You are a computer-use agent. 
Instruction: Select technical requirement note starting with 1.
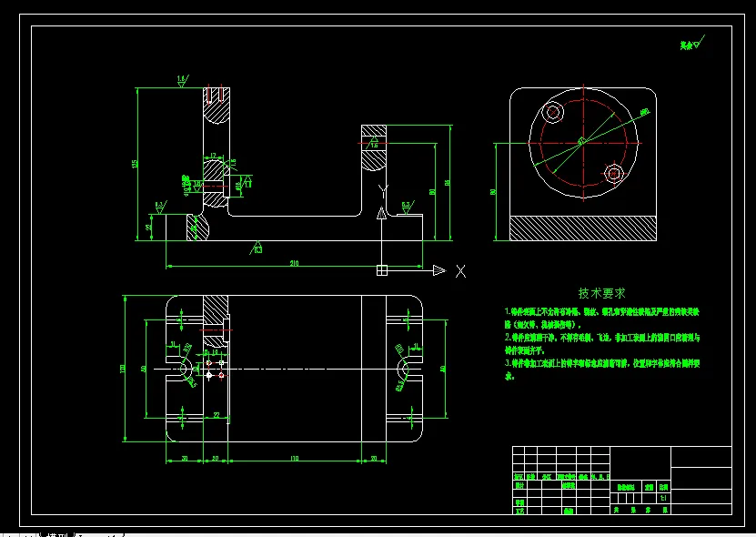[602, 318]
